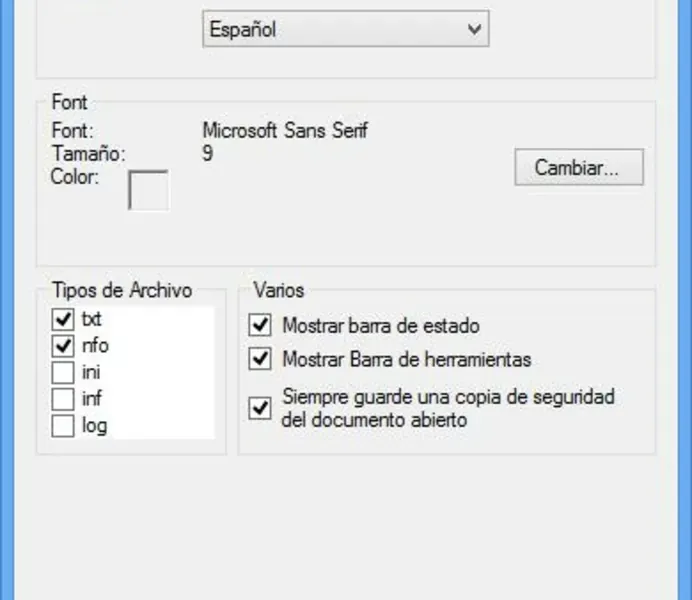Screen dimensions: 692x600
Task: Enable the ini file type checkbox
Action: [x=63, y=373]
